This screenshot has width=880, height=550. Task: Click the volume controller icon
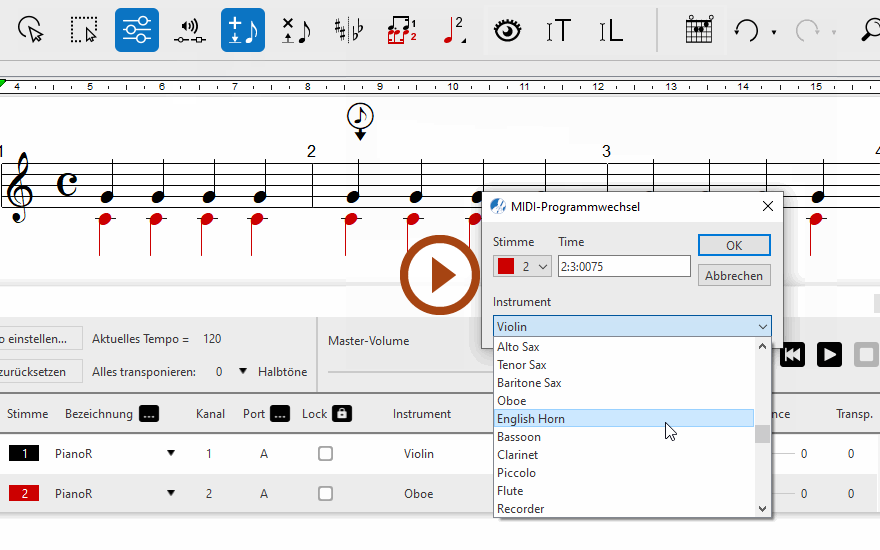pos(189,30)
